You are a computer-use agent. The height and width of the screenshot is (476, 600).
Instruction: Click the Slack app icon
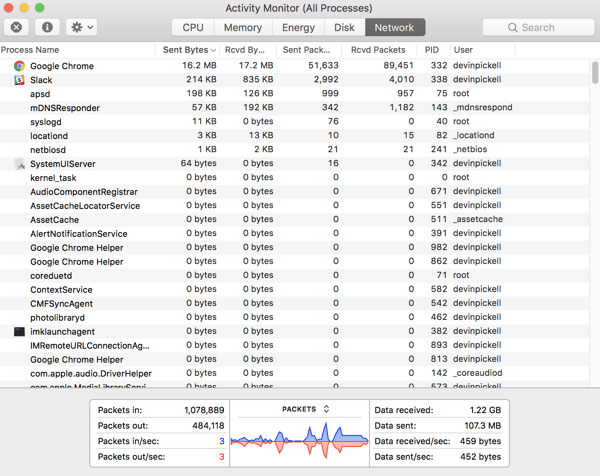[19, 80]
